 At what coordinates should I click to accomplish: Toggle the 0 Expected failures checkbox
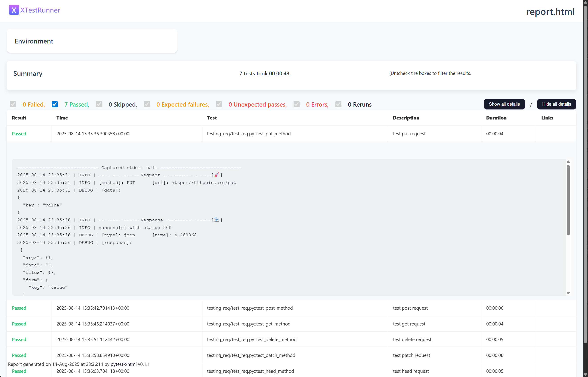tap(147, 104)
